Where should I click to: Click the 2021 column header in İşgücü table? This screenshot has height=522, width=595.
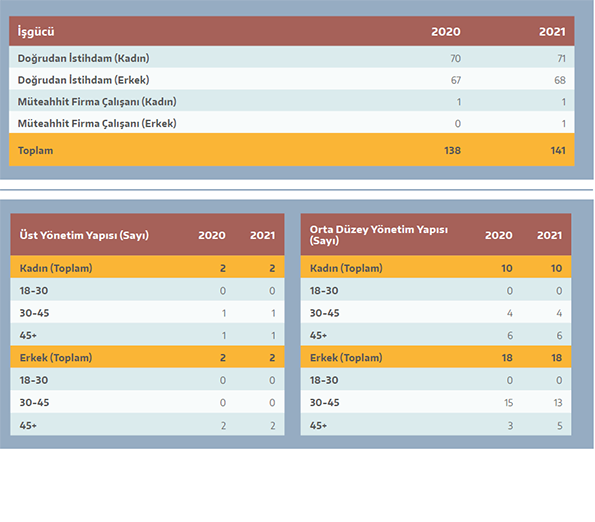tap(552, 31)
